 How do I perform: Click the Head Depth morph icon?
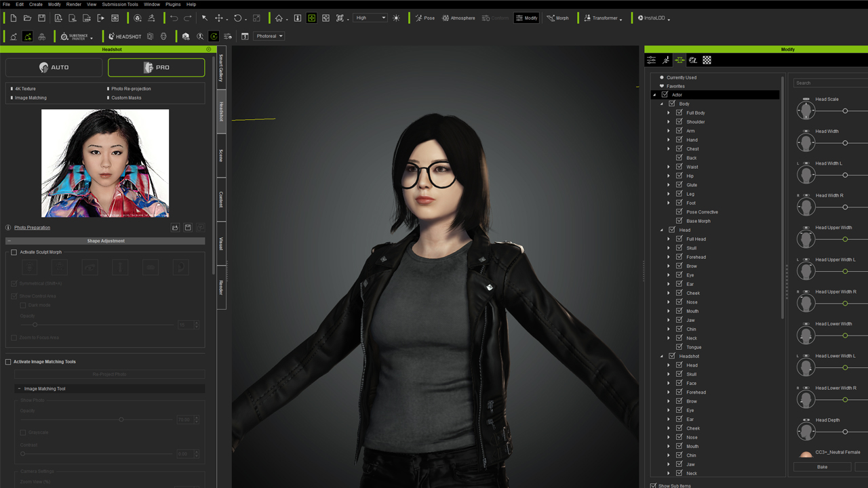point(806,430)
